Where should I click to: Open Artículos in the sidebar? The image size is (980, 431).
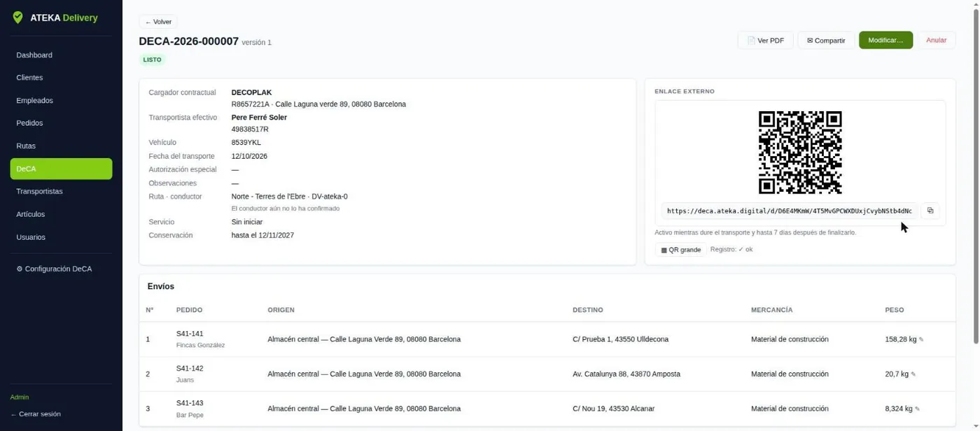pos(61,214)
